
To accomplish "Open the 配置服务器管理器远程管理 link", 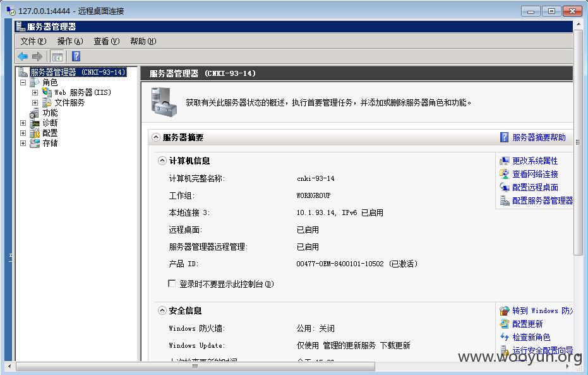I will point(543,201).
